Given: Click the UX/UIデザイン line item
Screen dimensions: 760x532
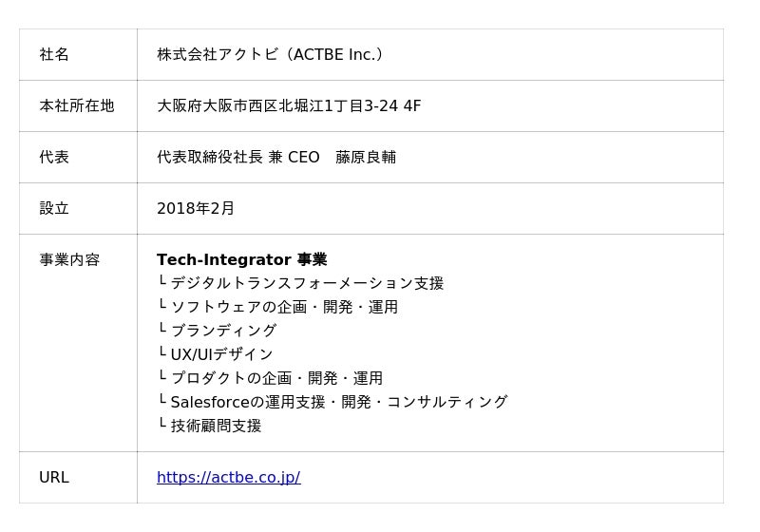Looking at the screenshot, I should [221, 354].
